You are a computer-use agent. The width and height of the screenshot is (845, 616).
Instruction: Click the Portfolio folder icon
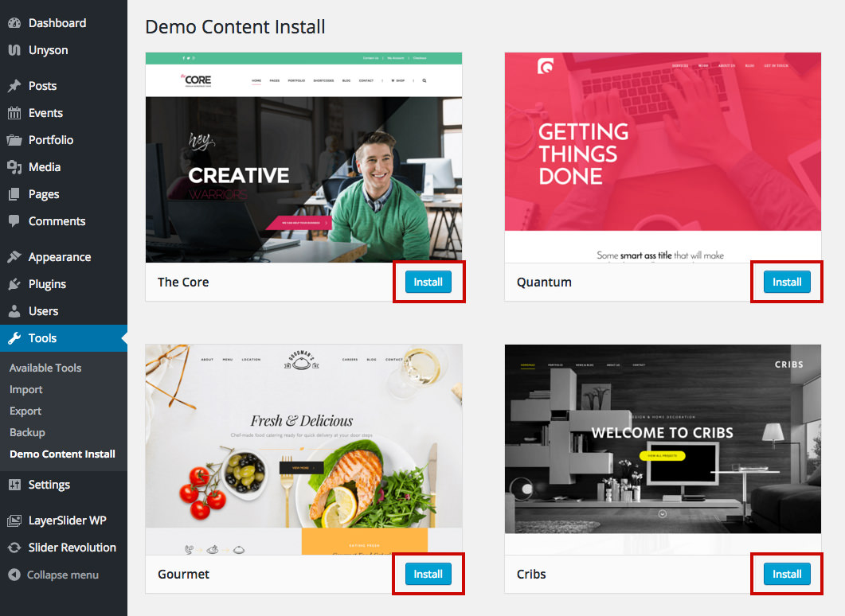click(x=14, y=140)
